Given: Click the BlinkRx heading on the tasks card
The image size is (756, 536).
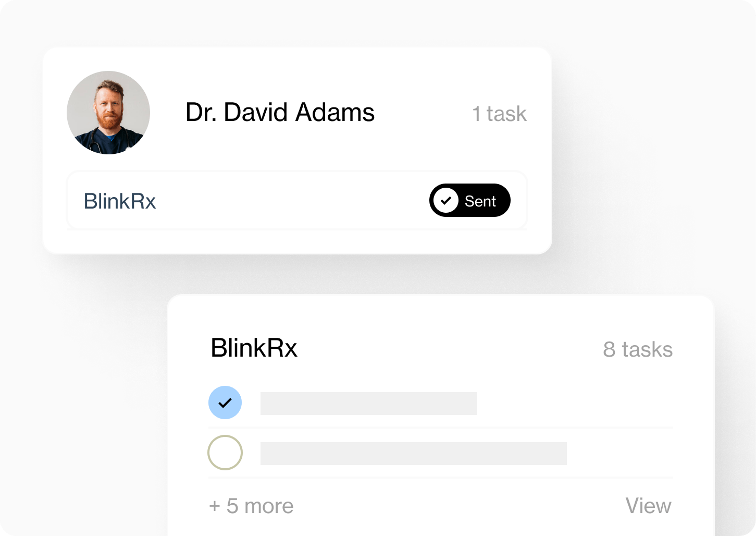Looking at the screenshot, I should point(253,348).
